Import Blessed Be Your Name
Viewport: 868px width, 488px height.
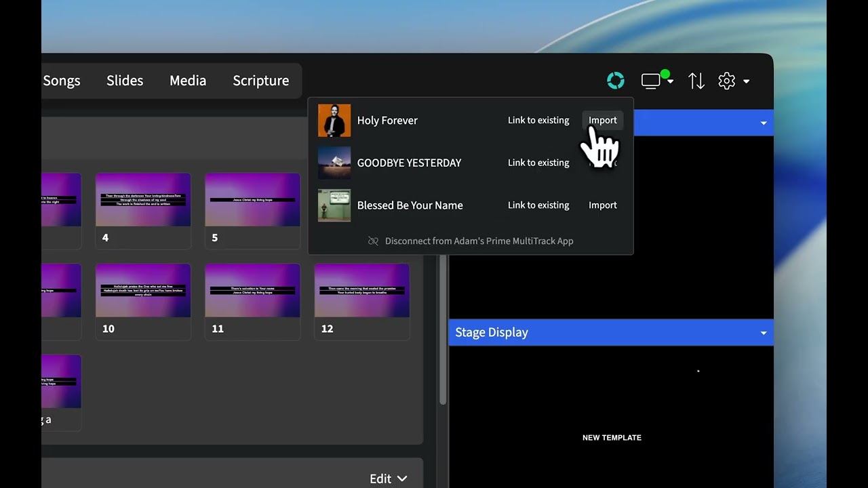coord(602,205)
